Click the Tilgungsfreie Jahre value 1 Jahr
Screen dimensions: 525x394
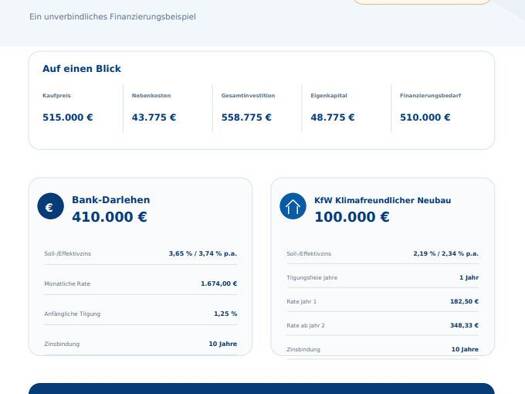coord(469,278)
